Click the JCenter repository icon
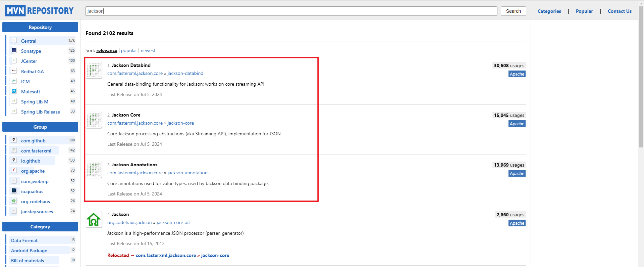Screen dimensions: 644x267 click(x=14, y=60)
